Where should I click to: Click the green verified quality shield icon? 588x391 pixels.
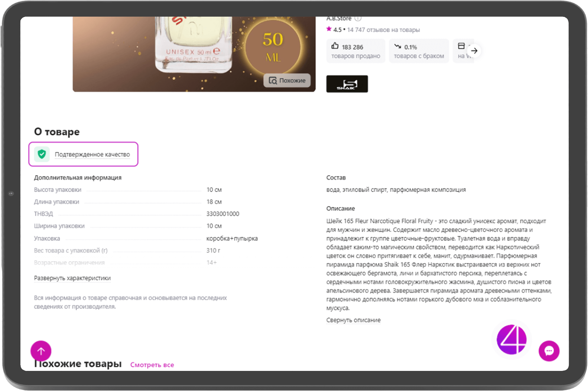(x=42, y=154)
